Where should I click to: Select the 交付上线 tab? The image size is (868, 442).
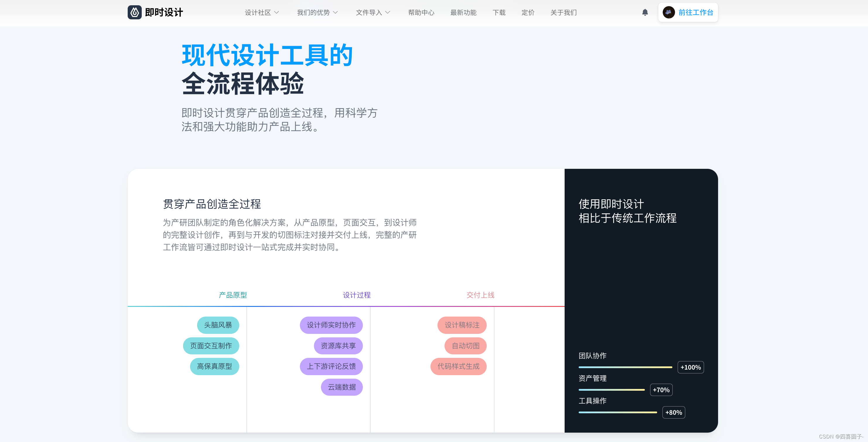[480, 295]
